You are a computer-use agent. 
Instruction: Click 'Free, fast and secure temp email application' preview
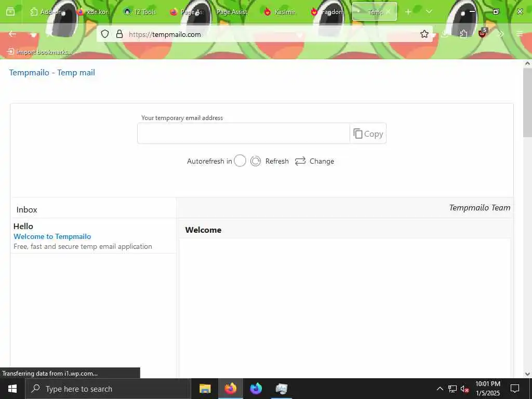click(x=83, y=247)
